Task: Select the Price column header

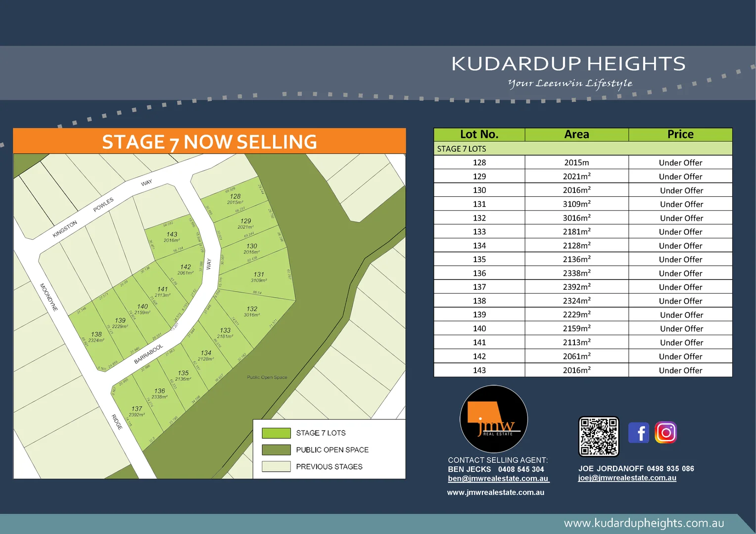Action: pyautogui.click(x=680, y=134)
